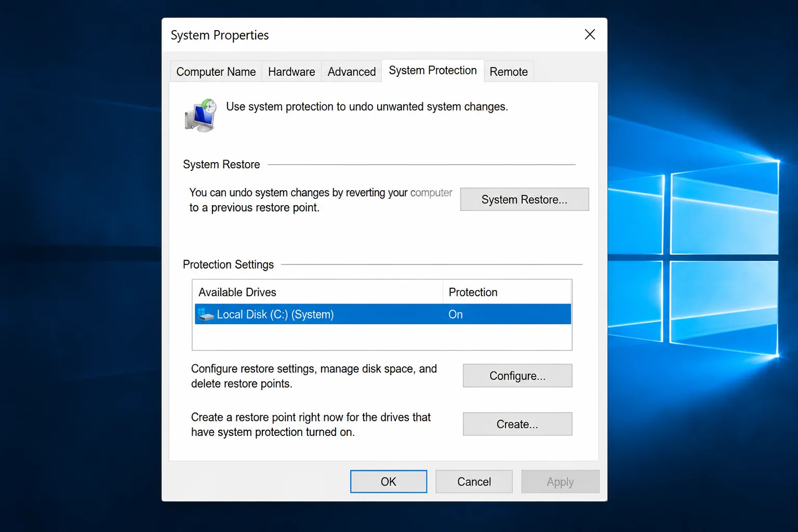Viewport: 798px width, 532px height.
Task: Open the Remote tab
Action: [x=509, y=72]
